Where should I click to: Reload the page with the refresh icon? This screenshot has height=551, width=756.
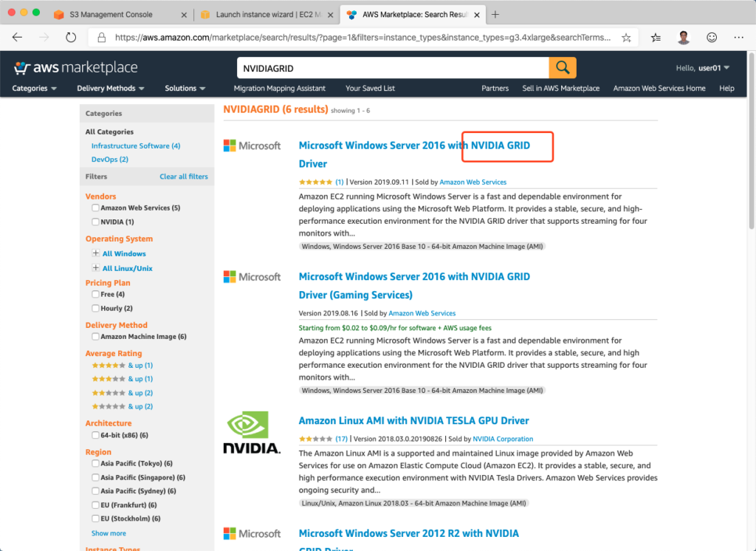click(71, 37)
